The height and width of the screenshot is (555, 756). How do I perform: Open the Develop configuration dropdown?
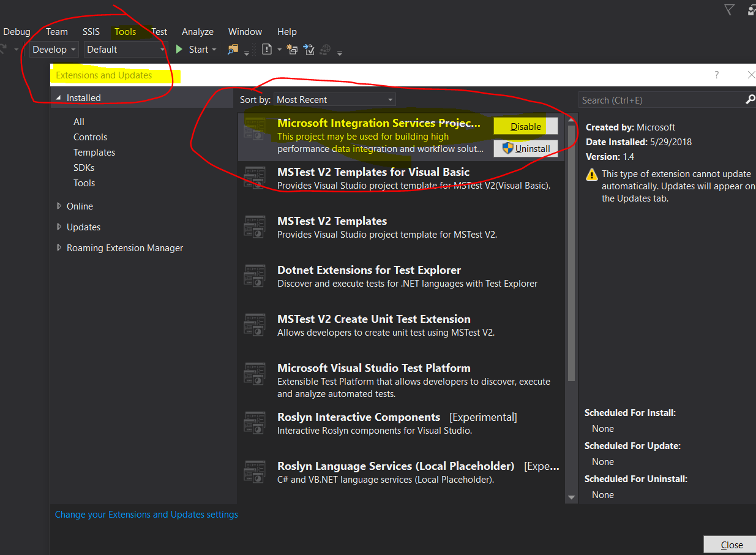pyautogui.click(x=54, y=50)
